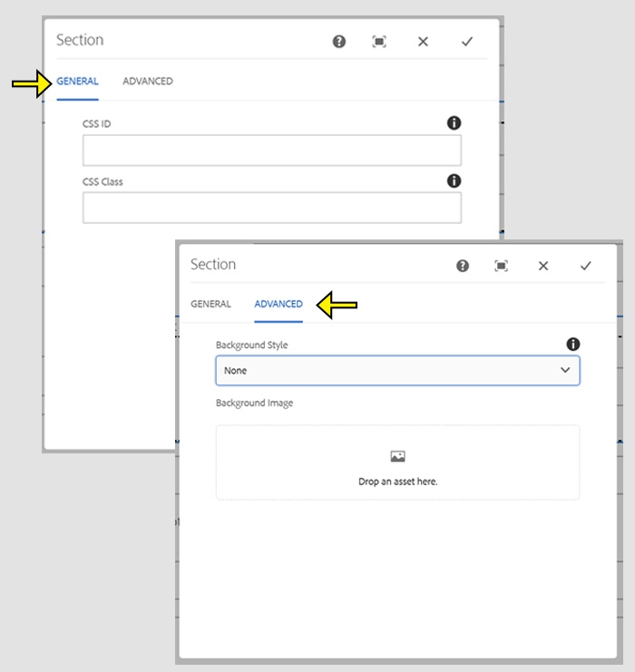Show info for Background Style field
635x672 pixels.
573,344
